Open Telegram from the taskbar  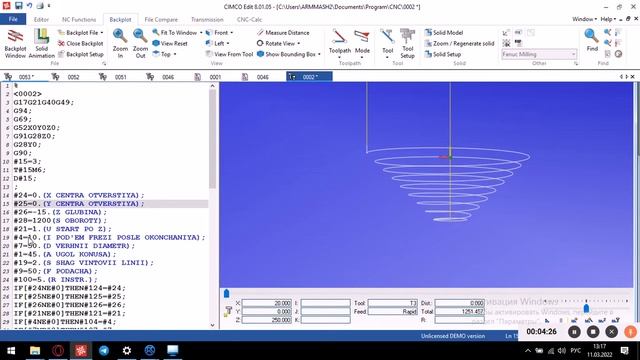pos(104,350)
